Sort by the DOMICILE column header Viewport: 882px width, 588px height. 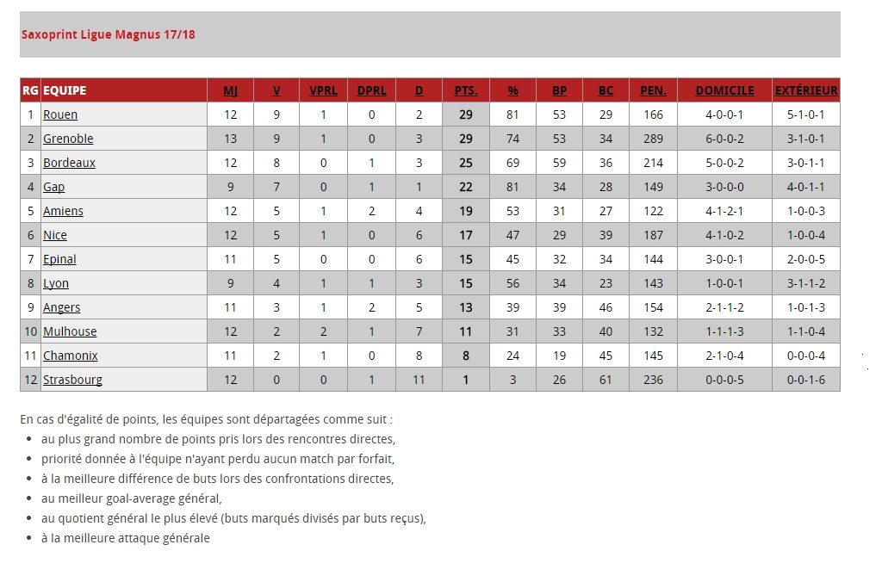[x=724, y=90]
